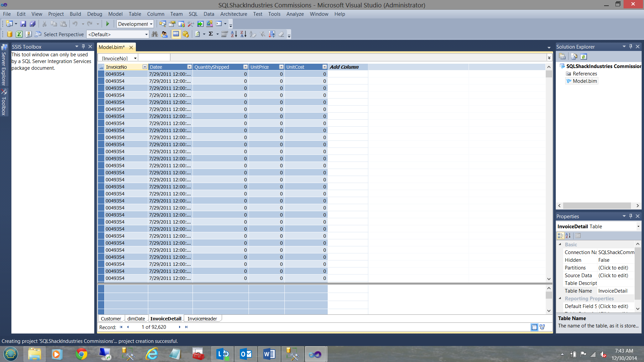Screen dimensions: 644x362
Task: Toggle the Data Grid view toolbar button
Action: click(x=176, y=34)
